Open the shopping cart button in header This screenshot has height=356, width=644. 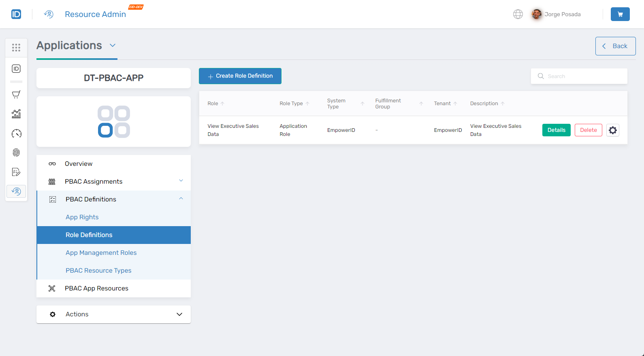click(x=620, y=14)
